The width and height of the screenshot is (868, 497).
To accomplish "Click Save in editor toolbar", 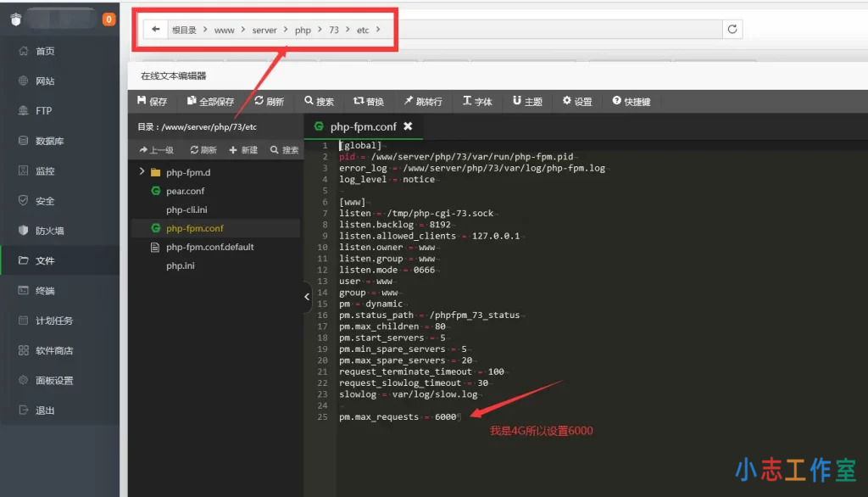I will (x=153, y=102).
